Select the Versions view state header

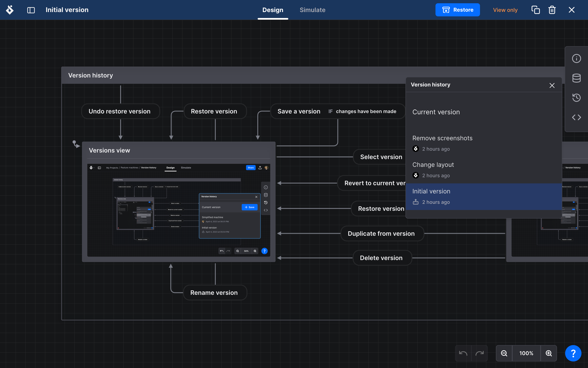point(179,150)
